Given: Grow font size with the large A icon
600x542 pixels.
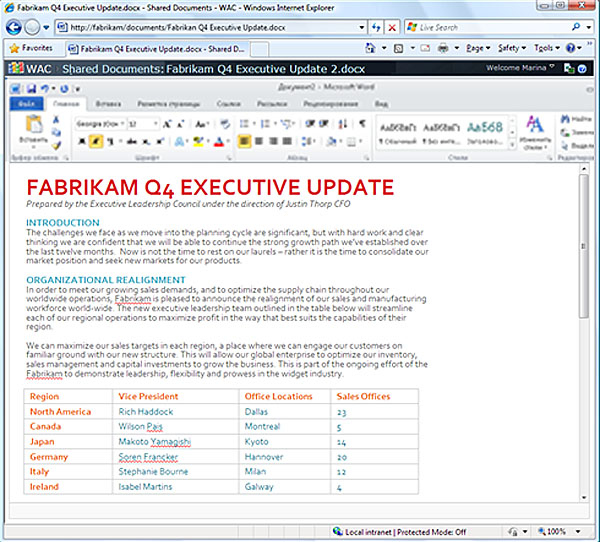Looking at the screenshot, I should pyautogui.click(x=167, y=124).
